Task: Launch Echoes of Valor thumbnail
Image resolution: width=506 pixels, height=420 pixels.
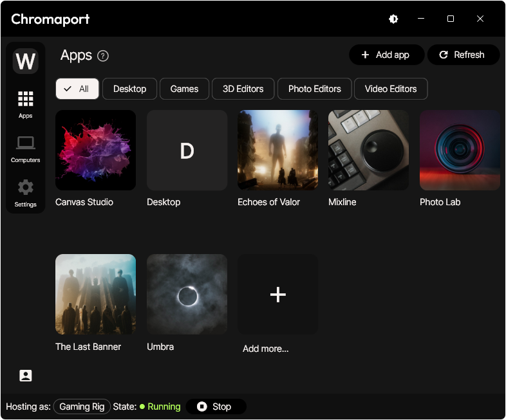Action: [x=277, y=150]
